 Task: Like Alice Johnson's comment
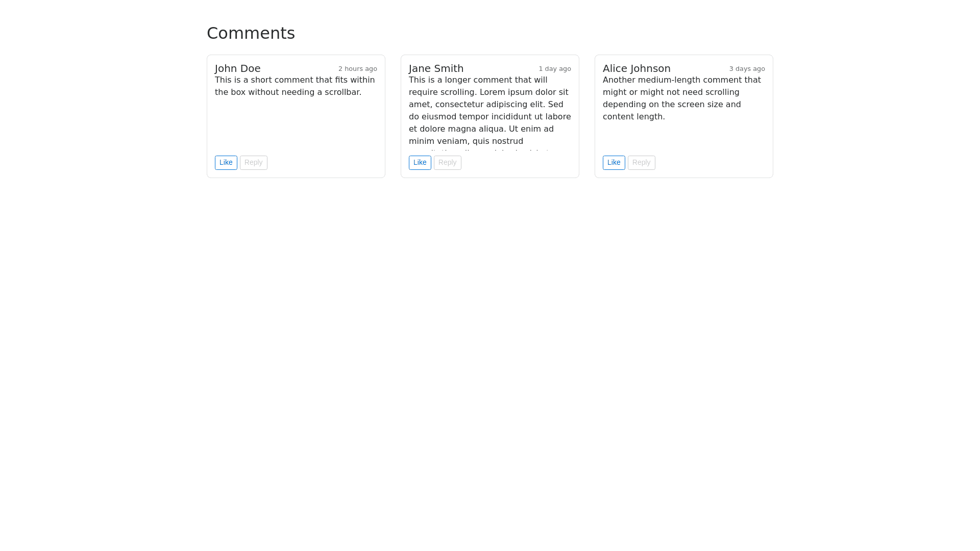614,163
